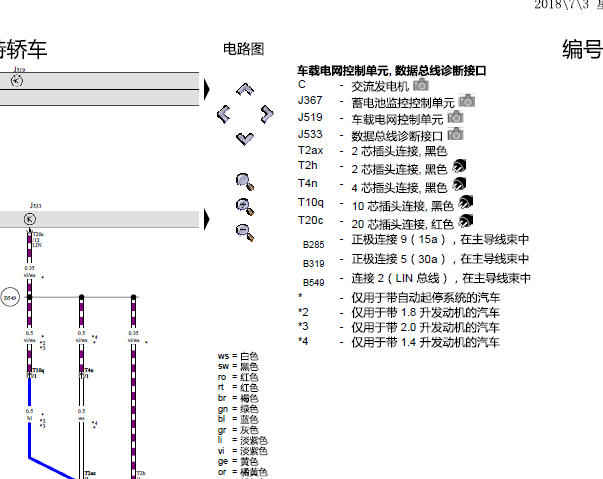The width and height of the screenshot is (603, 479).
Task: Click the color legend entry bl = 蓝色
Action: tap(238, 419)
